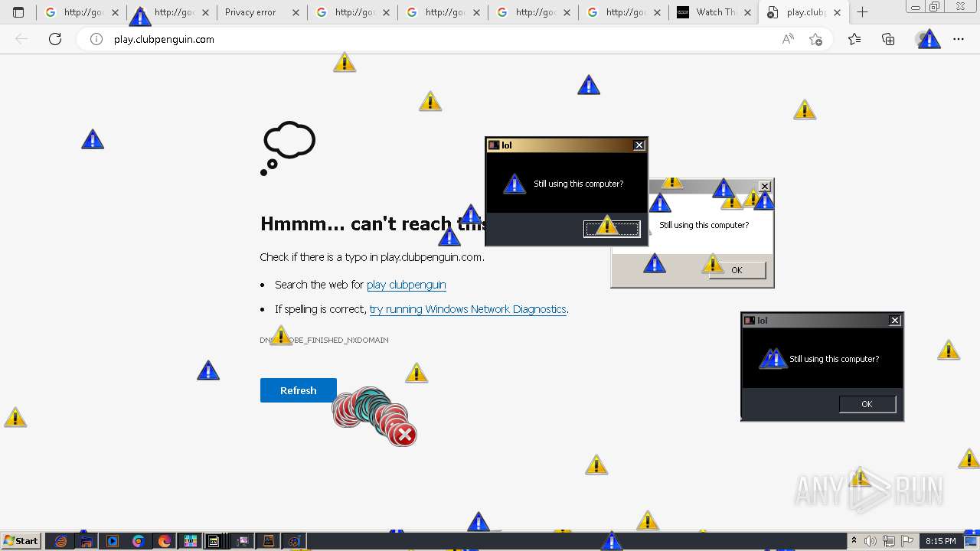The image size is (980, 551).
Task: Click the network icon in the tray
Action: (890, 541)
